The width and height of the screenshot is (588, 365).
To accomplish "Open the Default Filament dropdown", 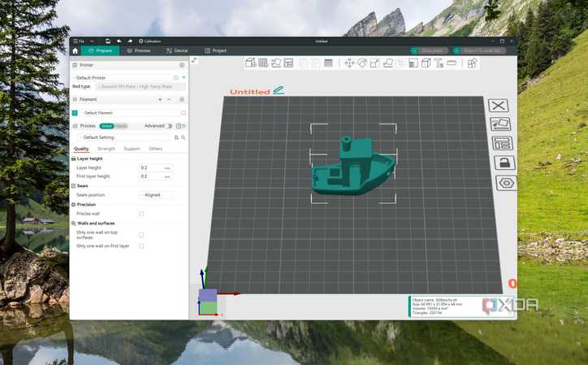I will coord(130,113).
